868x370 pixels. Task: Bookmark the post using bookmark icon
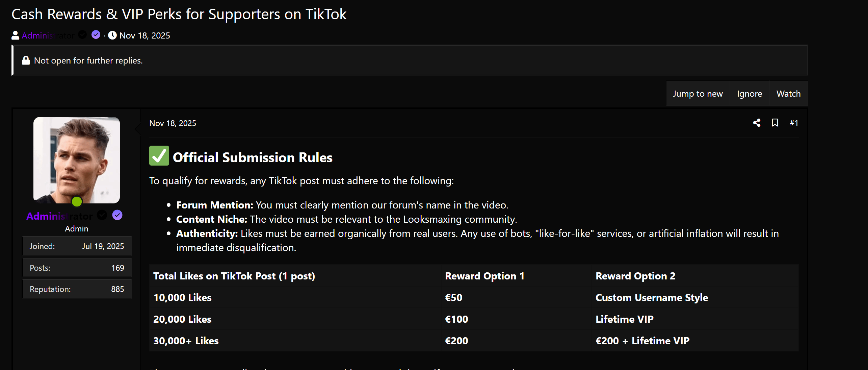pos(775,123)
